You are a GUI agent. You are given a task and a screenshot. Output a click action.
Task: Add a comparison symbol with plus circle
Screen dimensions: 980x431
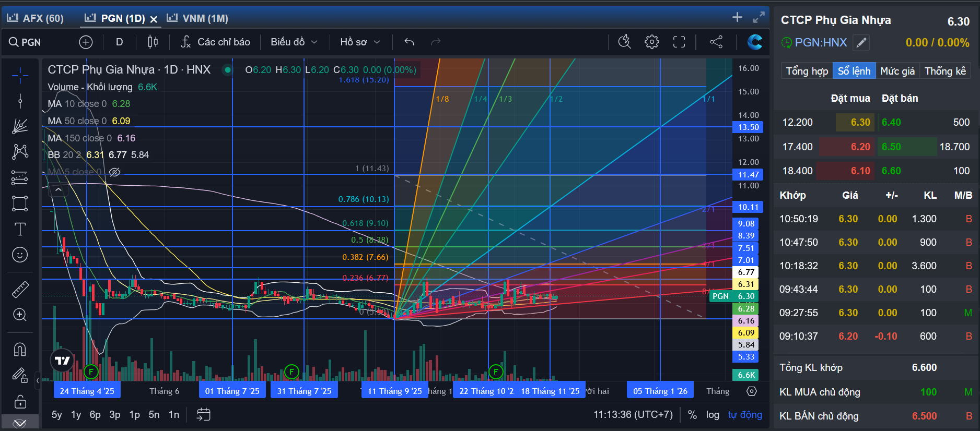tap(86, 42)
